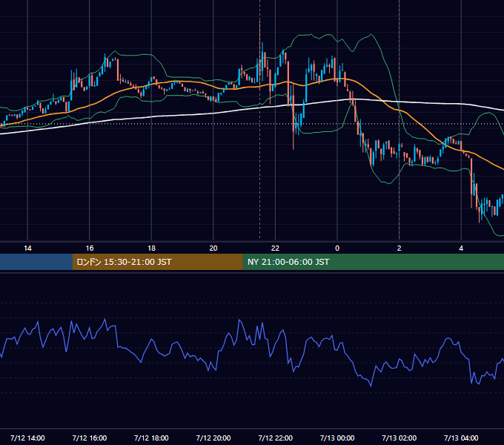Viewport: 504px width, 445px height.
Task: Click the 4 hour axis label
Action: coord(461,248)
